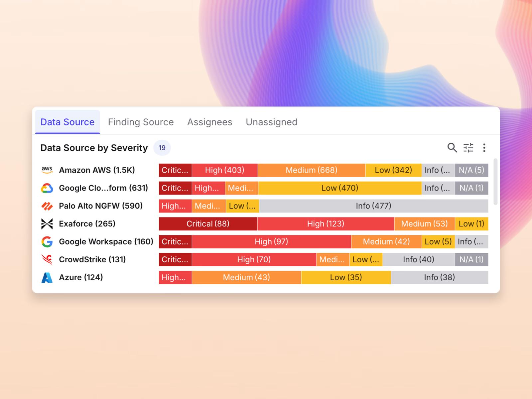Click the Medium (53) segment for Exaforce
The height and width of the screenshot is (399, 532).
pos(425,224)
